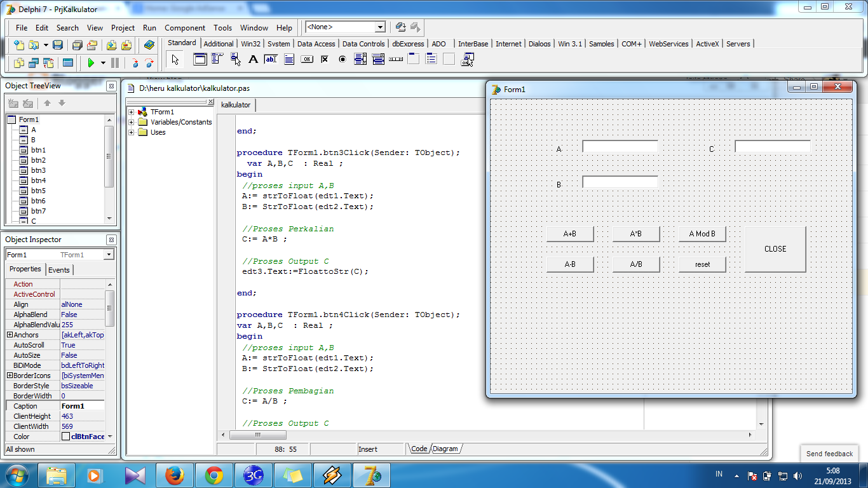This screenshot has height=488, width=868.
Task: Click the A Mod B button on Form1
Action: pyautogui.click(x=702, y=234)
